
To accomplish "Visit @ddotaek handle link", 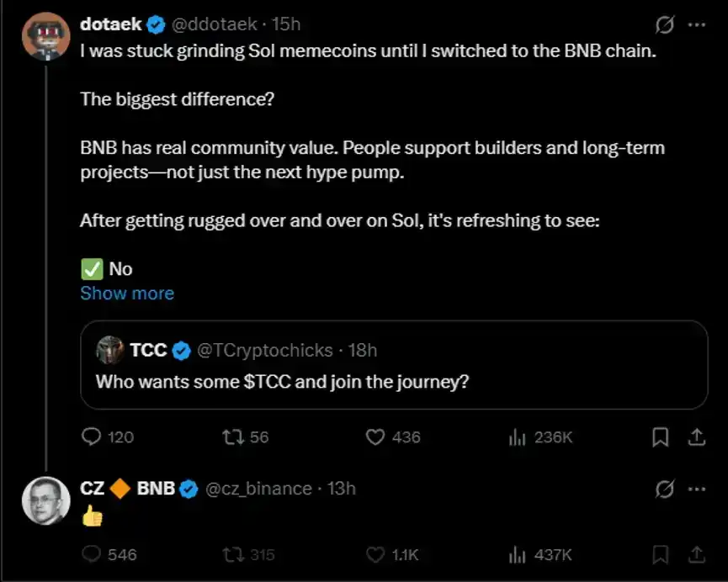I will click(x=214, y=24).
